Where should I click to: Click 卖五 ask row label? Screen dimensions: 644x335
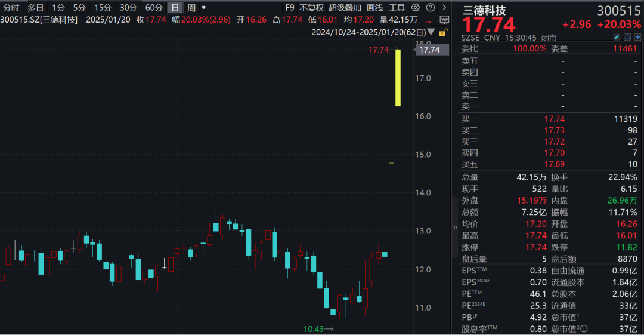point(470,61)
